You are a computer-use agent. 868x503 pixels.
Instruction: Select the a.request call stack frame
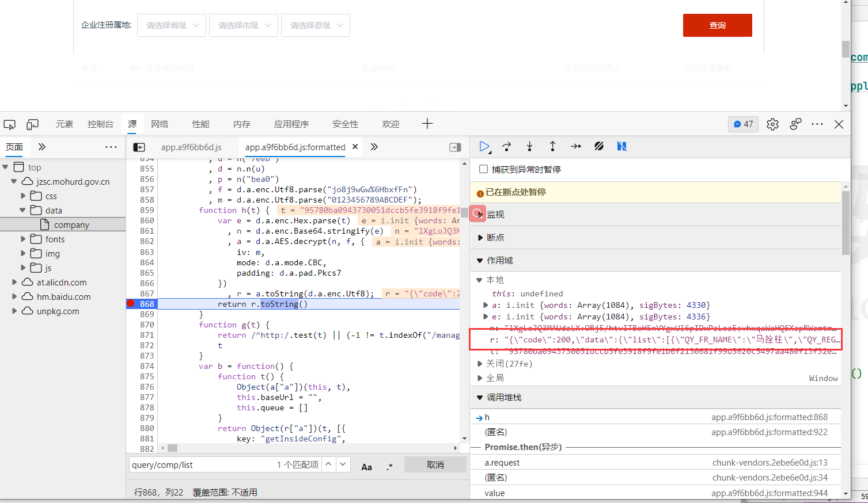[656, 462]
